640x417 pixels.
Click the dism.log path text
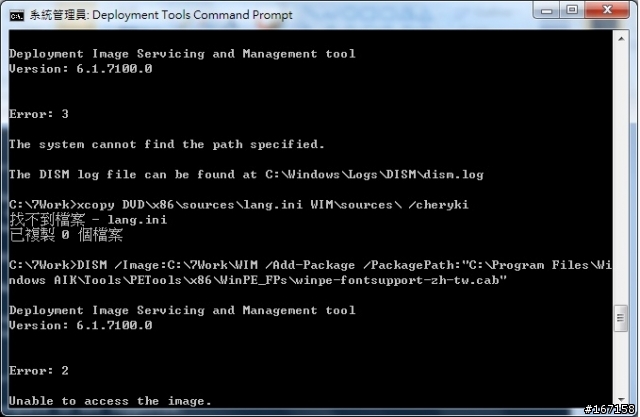click(374, 175)
